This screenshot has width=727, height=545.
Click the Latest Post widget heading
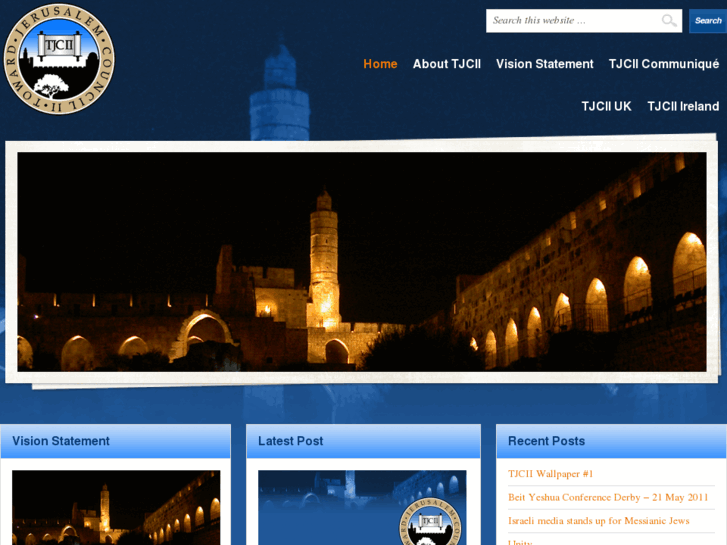(x=290, y=441)
